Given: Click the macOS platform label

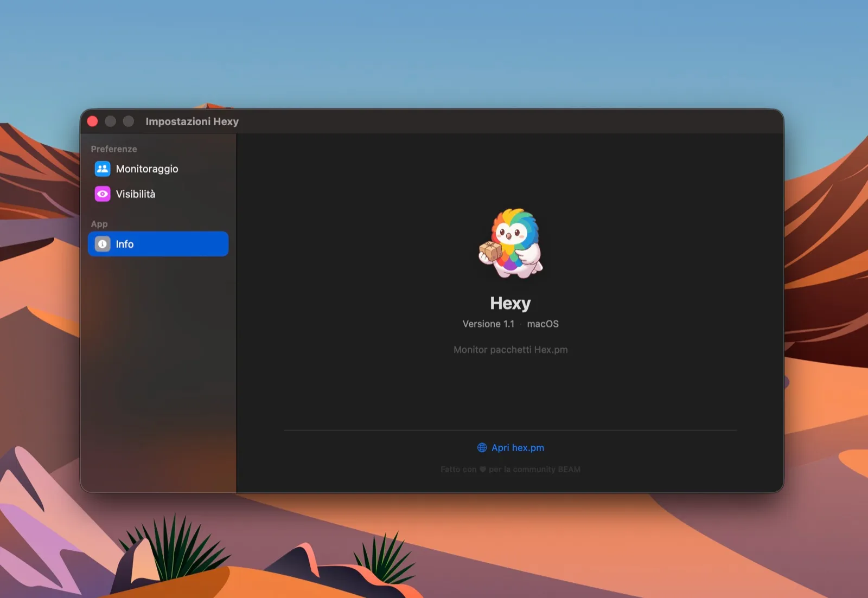Looking at the screenshot, I should pyautogui.click(x=543, y=324).
